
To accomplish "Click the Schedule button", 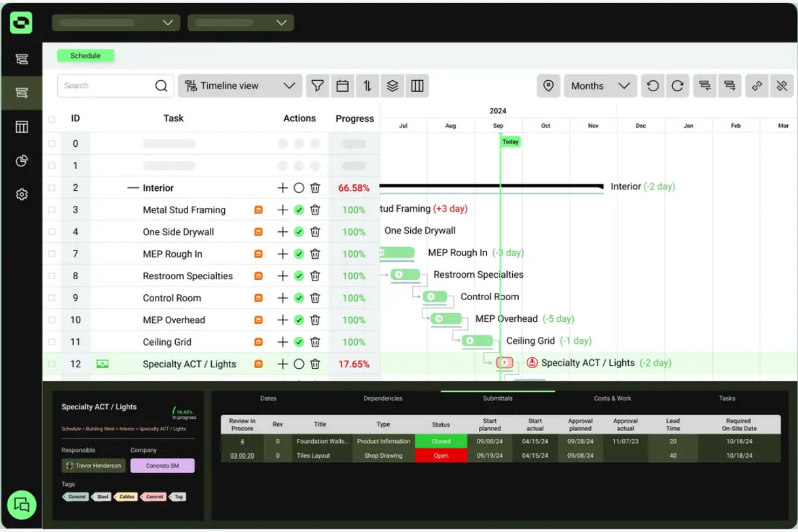I will coord(85,56).
